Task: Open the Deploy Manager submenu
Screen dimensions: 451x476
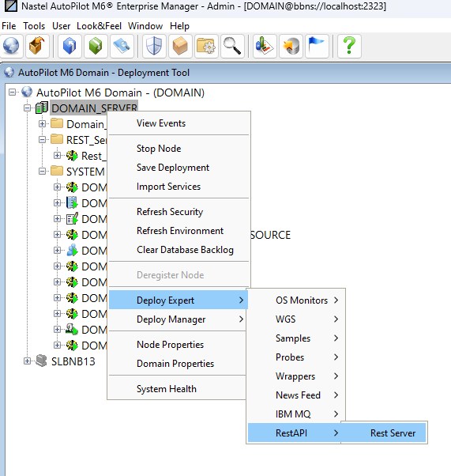Action: [x=178, y=319]
